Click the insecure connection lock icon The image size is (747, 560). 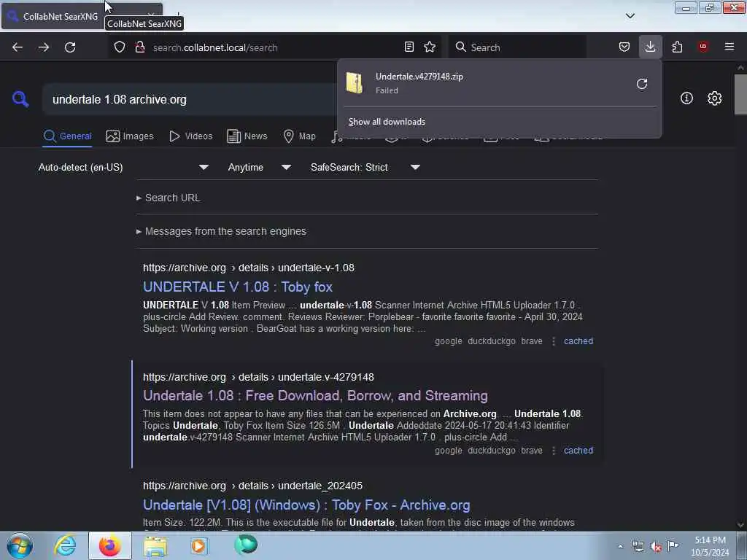(x=140, y=47)
